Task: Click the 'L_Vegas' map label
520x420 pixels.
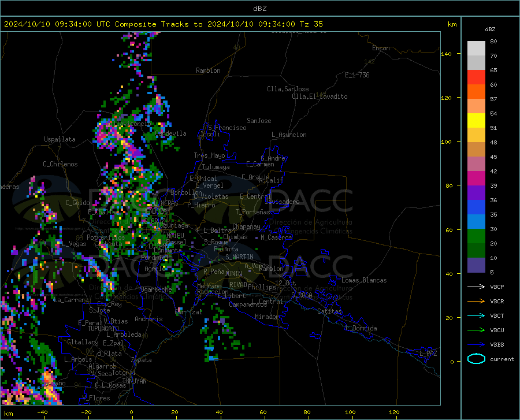Action: 74,244
